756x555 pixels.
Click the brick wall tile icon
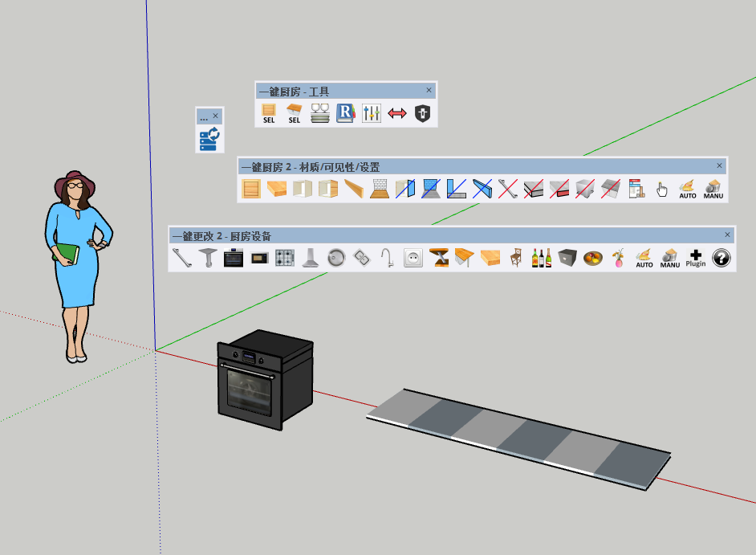pos(380,190)
